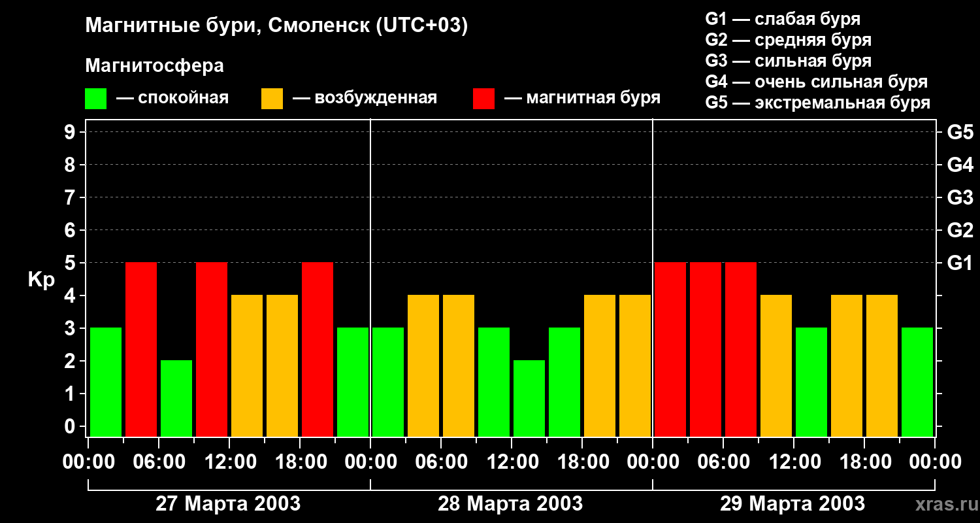
Task: Click the green 'спокойная' legend swatch
Action: 95,99
